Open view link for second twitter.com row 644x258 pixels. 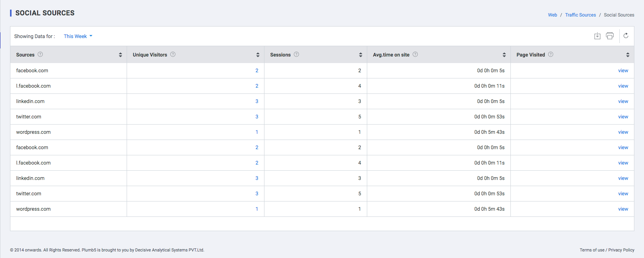tap(623, 193)
